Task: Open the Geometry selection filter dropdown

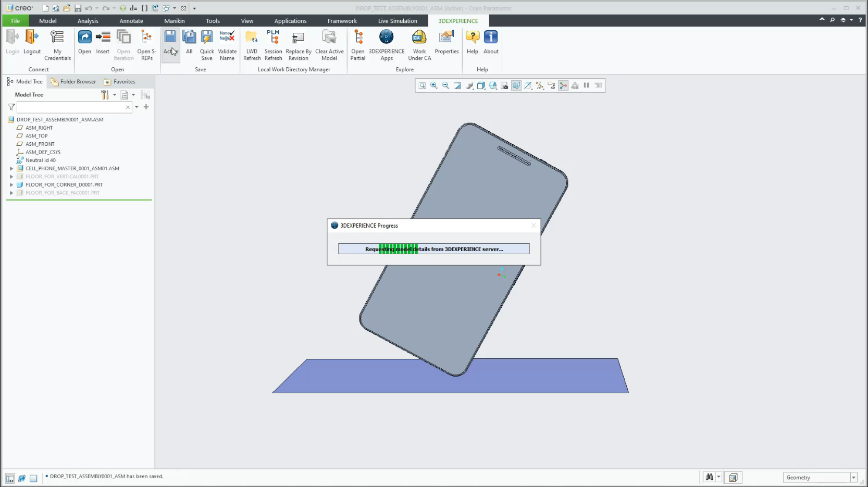Action: coord(853,478)
